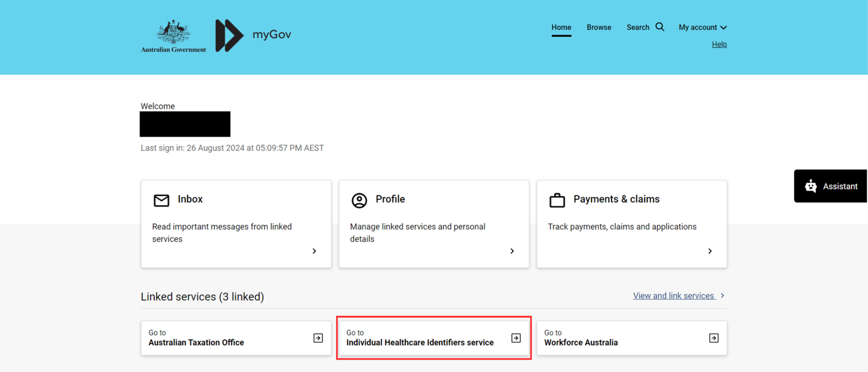Click the myGov wordmark text
This screenshot has width=868, height=372.
272,35
